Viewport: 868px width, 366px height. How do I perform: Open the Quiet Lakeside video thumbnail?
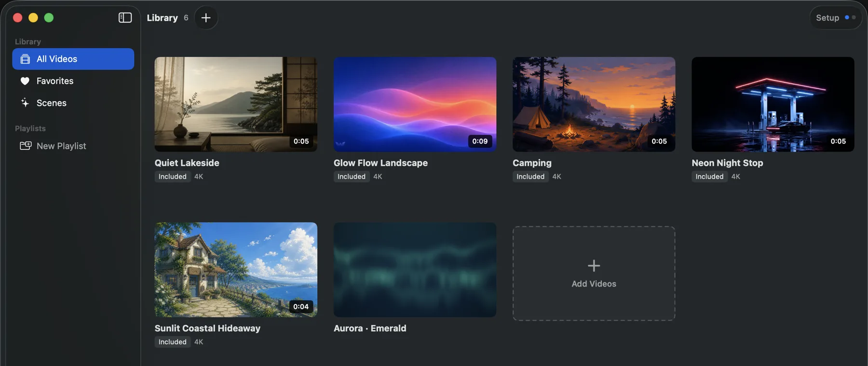click(x=236, y=105)
